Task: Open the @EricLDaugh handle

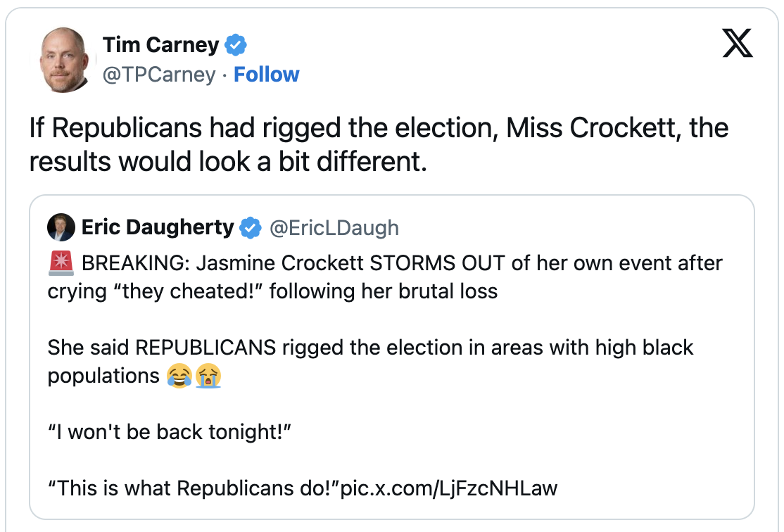Action: click(x=334, y=228)
